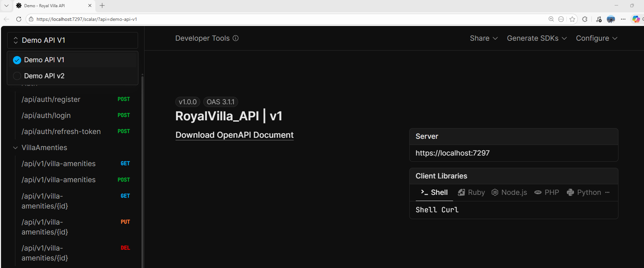Viewport: 644px width, 268px height.
Task: Expand the Generate SDKs dropdown
Action: [x=536, y=38]
